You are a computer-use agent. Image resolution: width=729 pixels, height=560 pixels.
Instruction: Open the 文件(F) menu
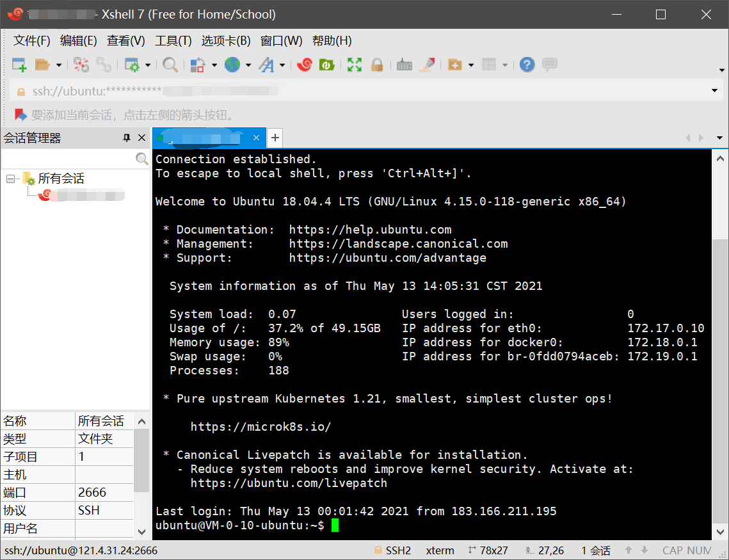click(x=31, y=41)
